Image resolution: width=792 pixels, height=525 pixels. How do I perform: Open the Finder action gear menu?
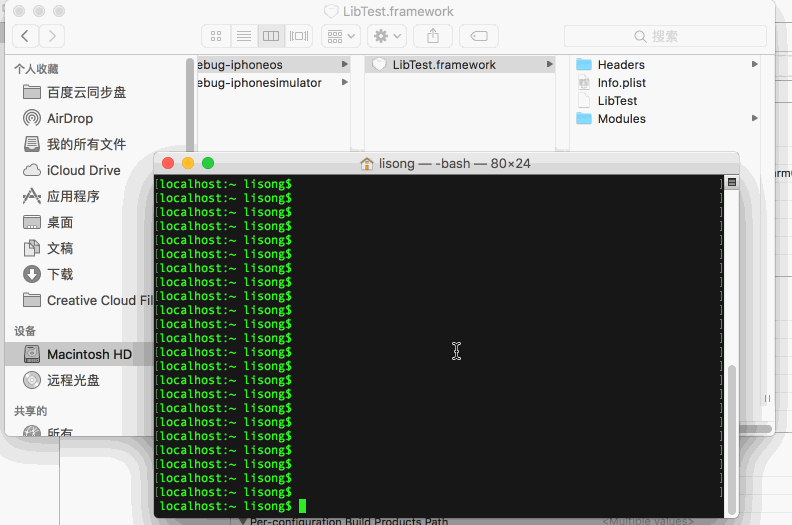(387, 36)
